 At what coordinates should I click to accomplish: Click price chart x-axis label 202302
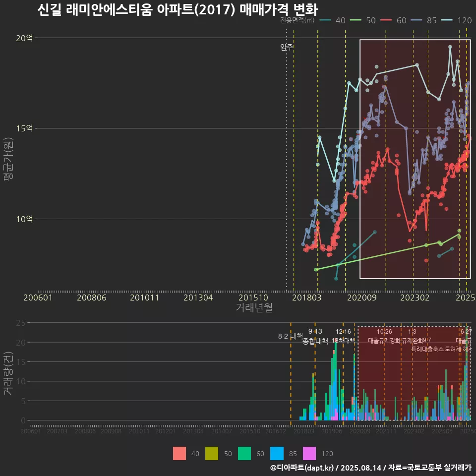point(415,297)
